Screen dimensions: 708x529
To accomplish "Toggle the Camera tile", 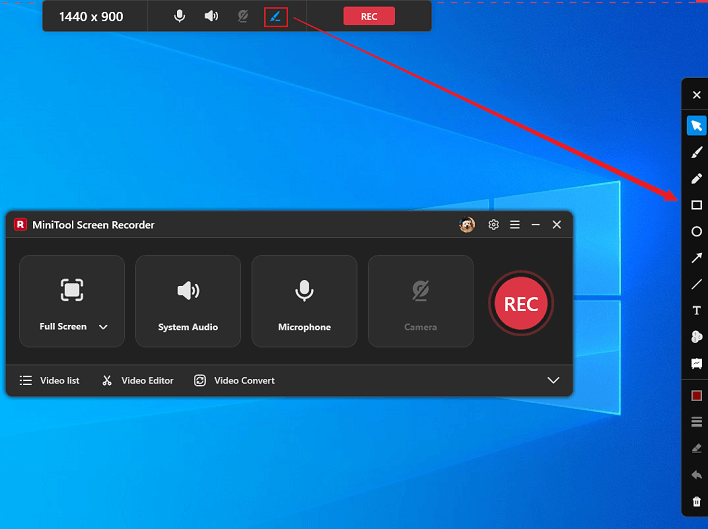I will click(420, 301).
